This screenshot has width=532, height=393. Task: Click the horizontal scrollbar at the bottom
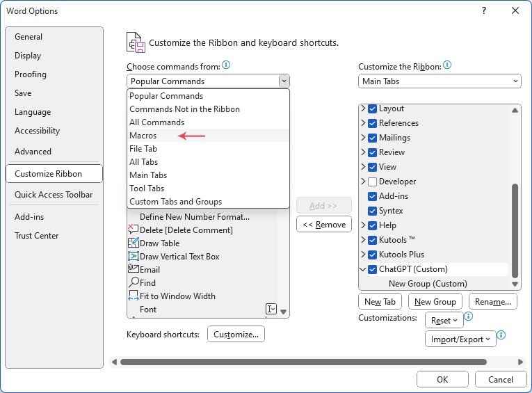coord(303,362)
